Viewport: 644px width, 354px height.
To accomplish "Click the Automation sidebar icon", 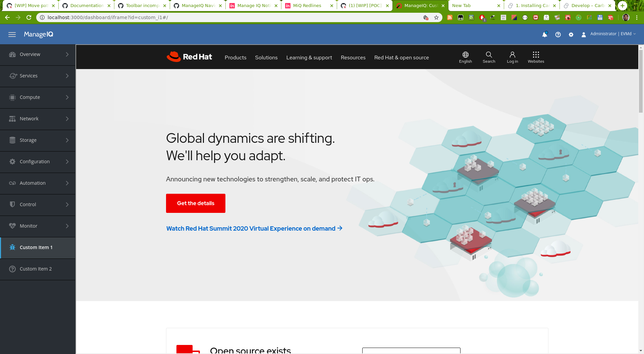I will pos(12,183).
